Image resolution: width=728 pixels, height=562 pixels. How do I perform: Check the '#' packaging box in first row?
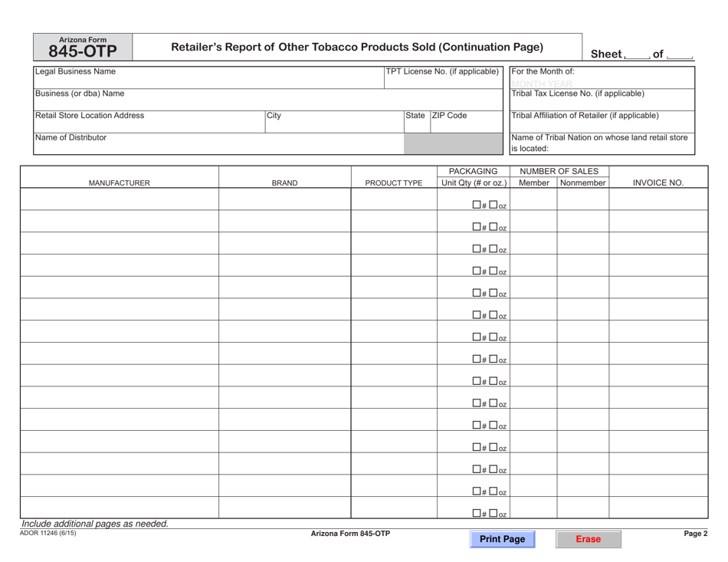click(475, 205)
